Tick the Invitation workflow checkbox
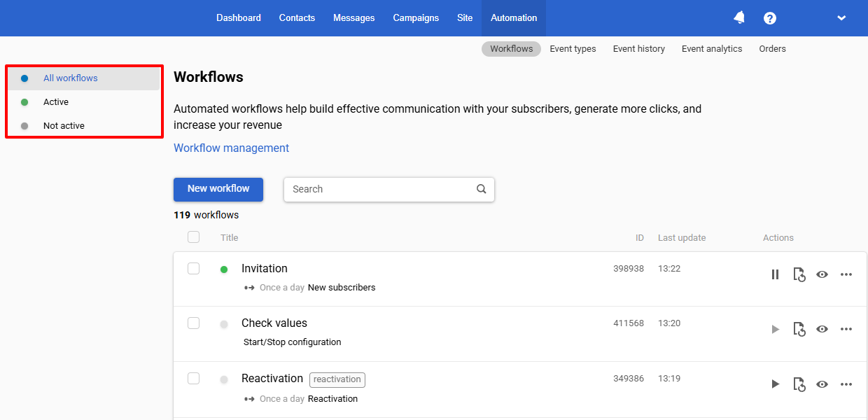Image resolution: width=868 pixels, height=420 pixels. pyautogui.click(x=194, y=268)
